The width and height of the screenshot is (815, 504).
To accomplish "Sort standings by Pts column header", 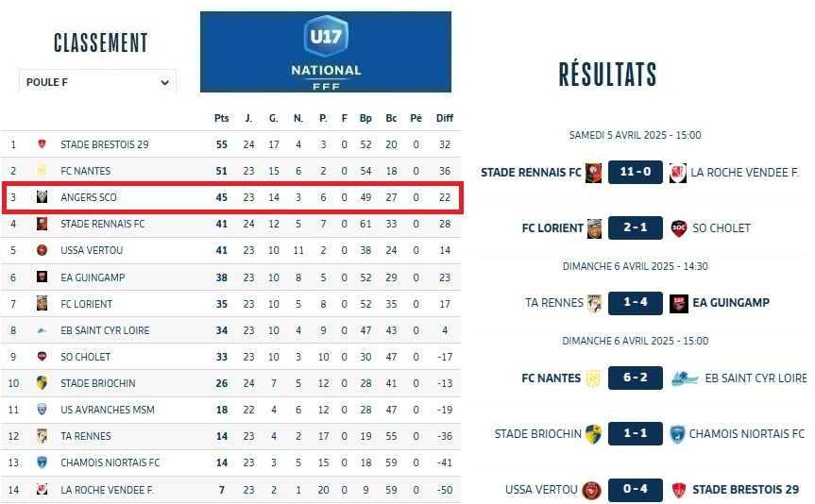I will (x=222, y=118).
